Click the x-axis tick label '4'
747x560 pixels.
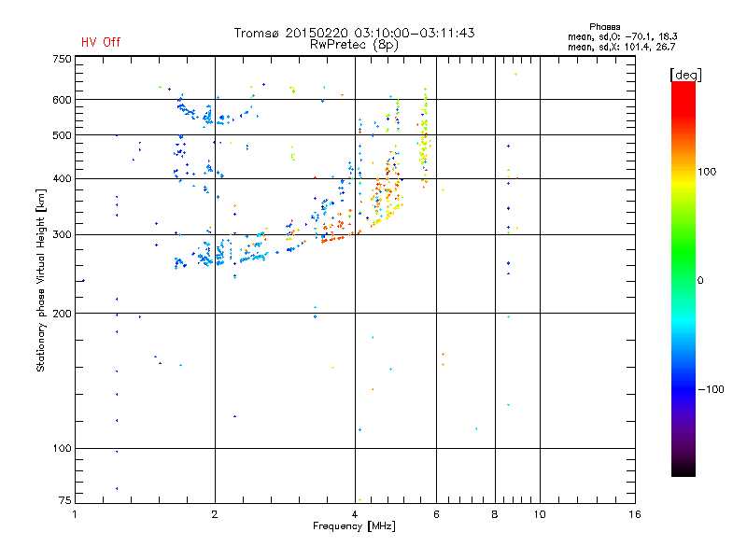[x=355, y=514]
